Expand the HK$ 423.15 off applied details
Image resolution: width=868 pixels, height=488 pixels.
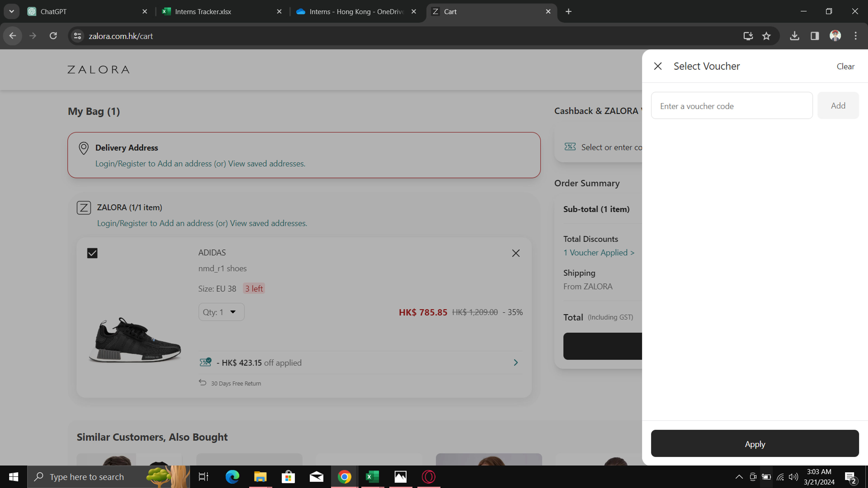pyautogui.click(x=516, y=362)
